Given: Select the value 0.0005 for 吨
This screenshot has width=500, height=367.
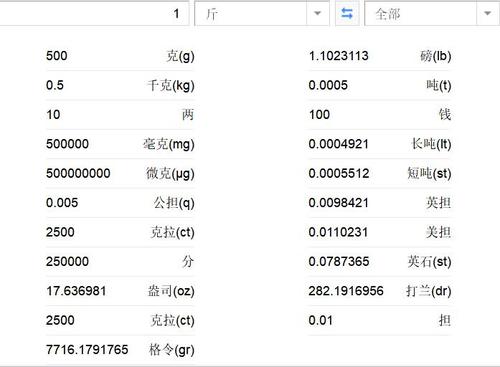Looking at the screenshot, I should (328, 85).
